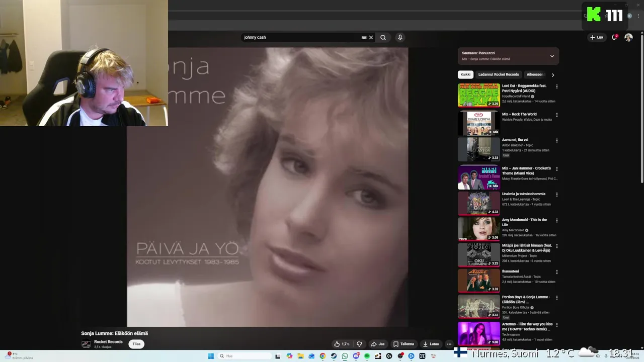Image resolution: width=644 pixels, height=362 pixels.
Task: Open options for Portion Boys video
Action: click(x=556, y=298)
